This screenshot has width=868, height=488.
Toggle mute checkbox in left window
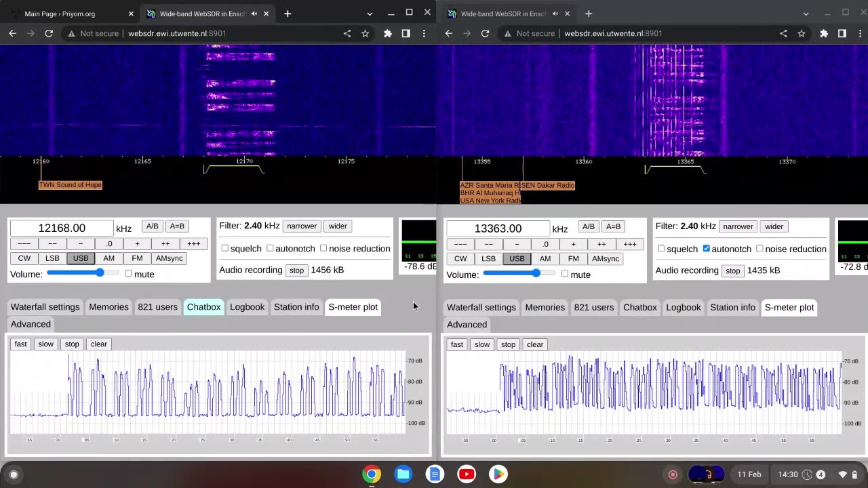(128, 273)
